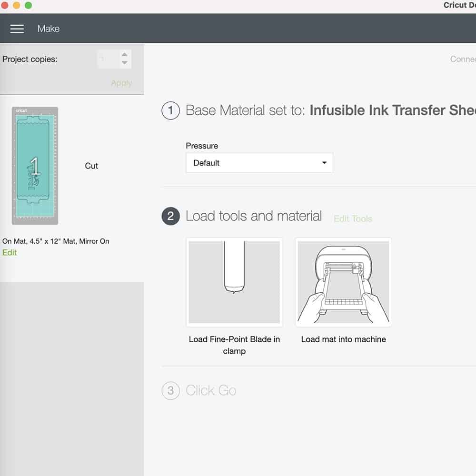
Task: Minimize the window with the yellow button
Action: pyautogui.click(x=16, y=5)
